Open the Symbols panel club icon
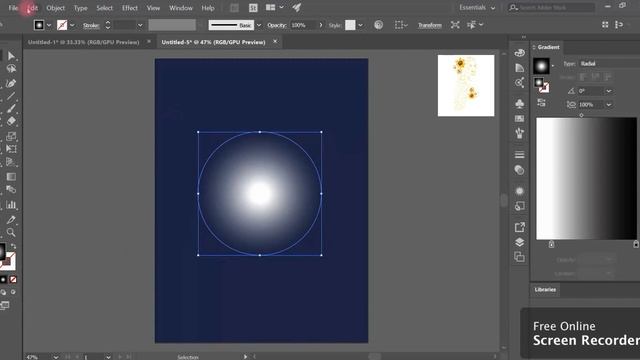Viewport: 640px width, 360px height. pyautogui.click(x=519, y=104)
